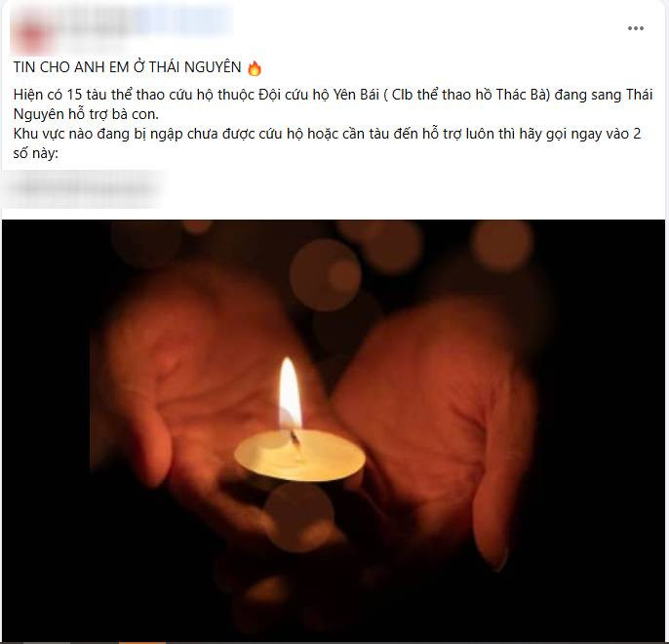Click the tealight candle wax in photo
Image resolution: width=669 pixels, height=644 pixels.
(x=299, y=456)
